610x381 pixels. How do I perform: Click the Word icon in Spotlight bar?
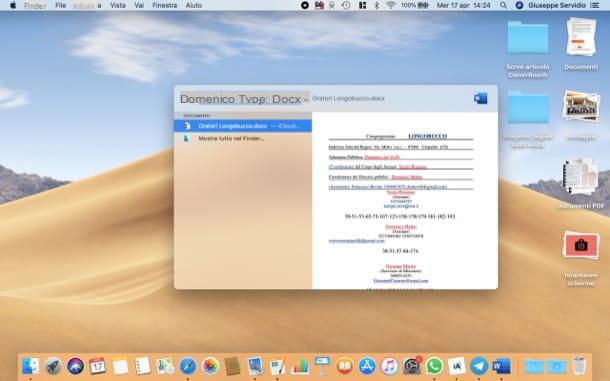[x=480, y=98]
